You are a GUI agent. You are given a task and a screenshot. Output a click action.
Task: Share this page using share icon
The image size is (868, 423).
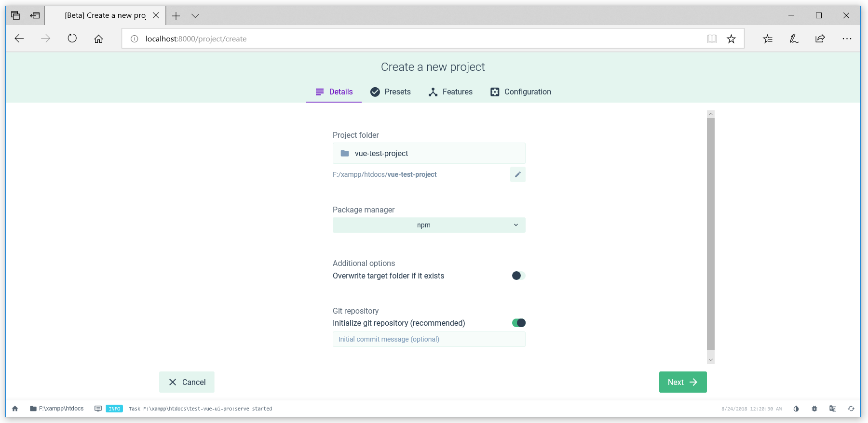click(820, 39)
